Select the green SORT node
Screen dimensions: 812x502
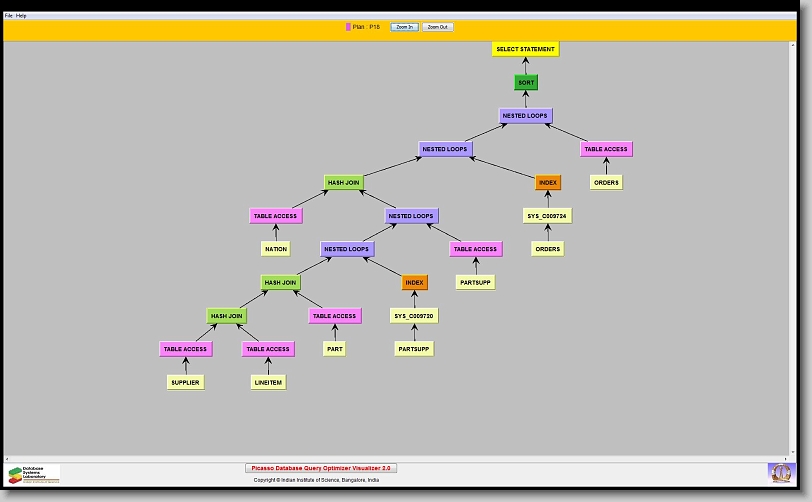pos(527,82)
